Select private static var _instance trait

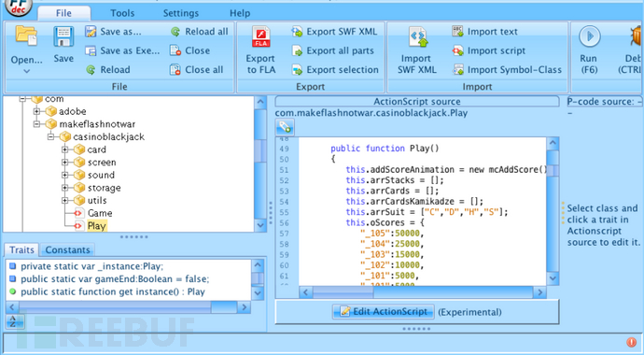click(x=92, y=266)
